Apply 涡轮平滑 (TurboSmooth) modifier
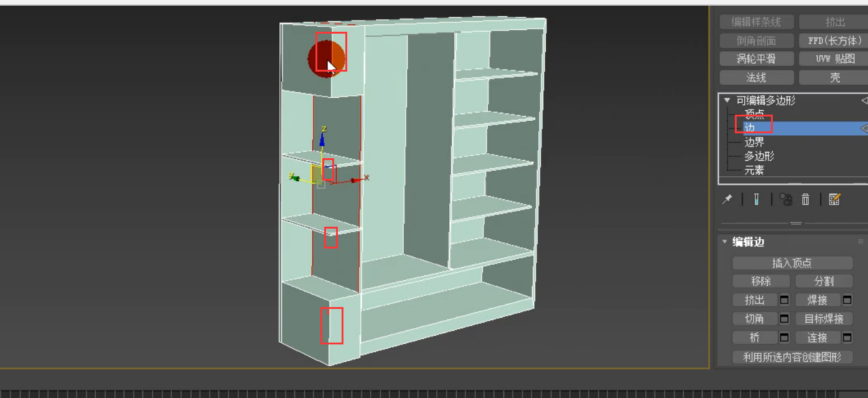 [757, 59]
